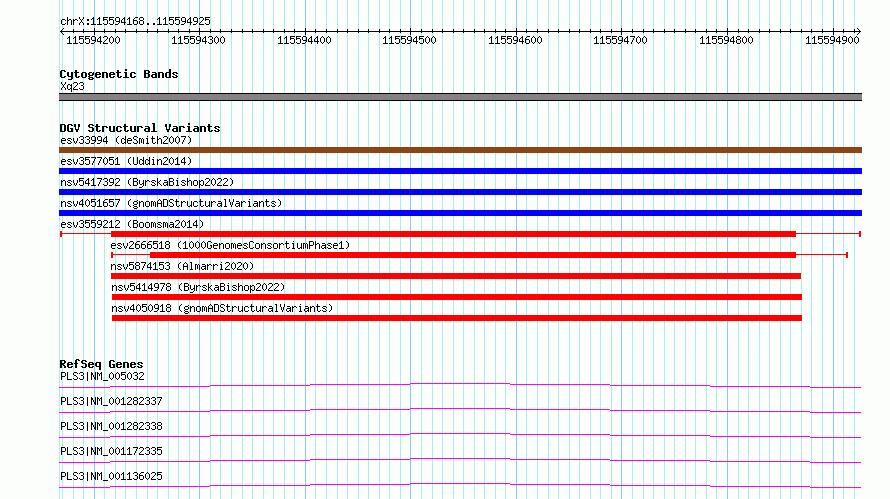890x499 pixels.
Task: Click ruler position 115594900
Action: 832,40
